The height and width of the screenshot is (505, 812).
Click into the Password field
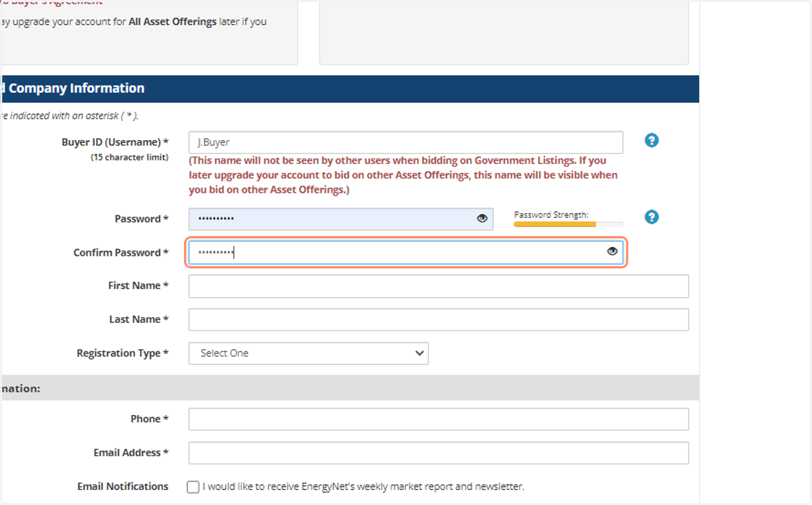click(x=341, y=219)
